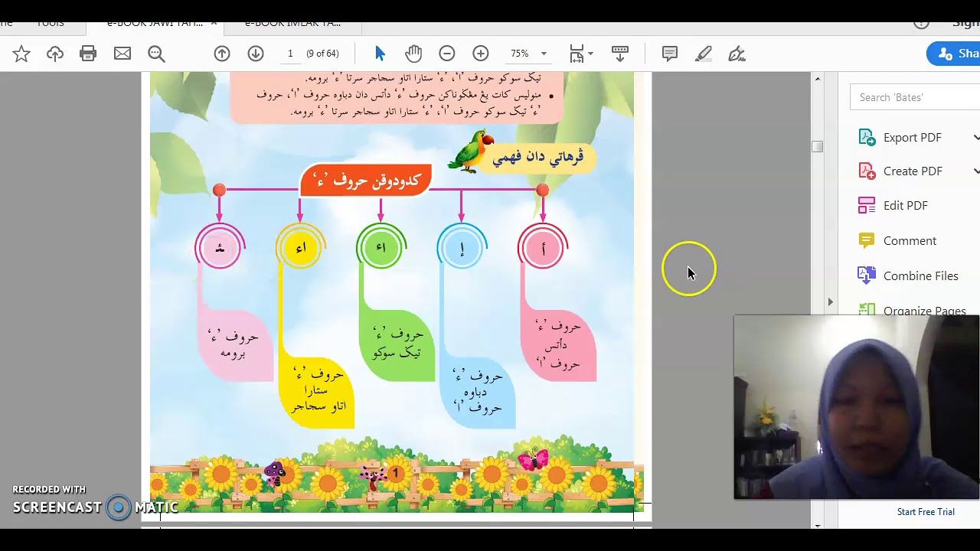Open the Tools tab

pos(50,23)
